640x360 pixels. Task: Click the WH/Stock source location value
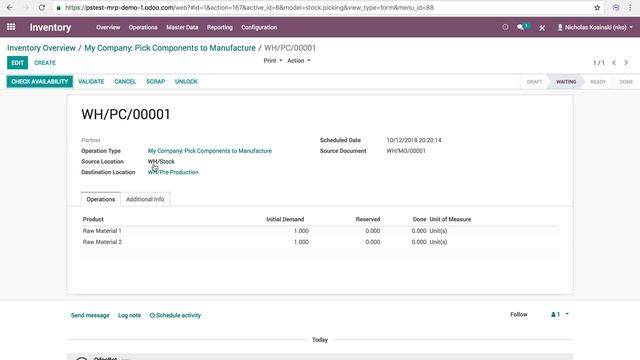161,161
